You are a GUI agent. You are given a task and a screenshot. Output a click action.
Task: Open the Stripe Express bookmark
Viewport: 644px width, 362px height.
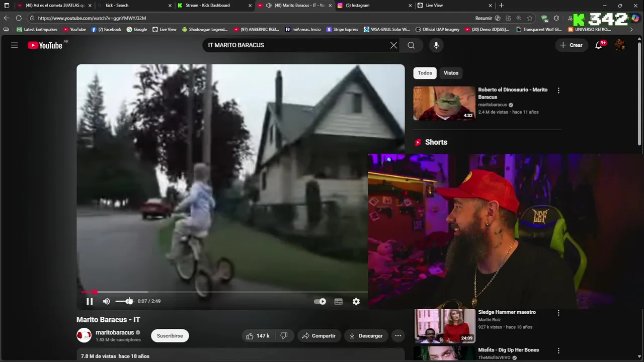343,30
